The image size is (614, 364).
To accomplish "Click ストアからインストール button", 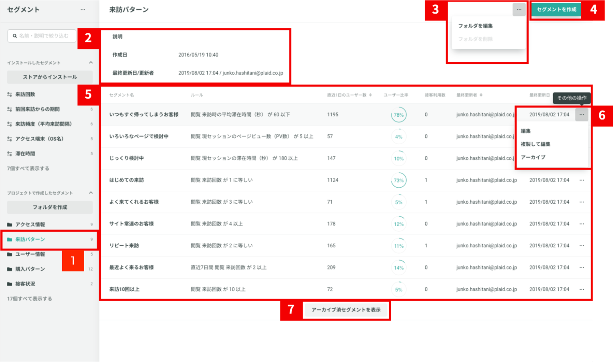I will tap(50, 77).
